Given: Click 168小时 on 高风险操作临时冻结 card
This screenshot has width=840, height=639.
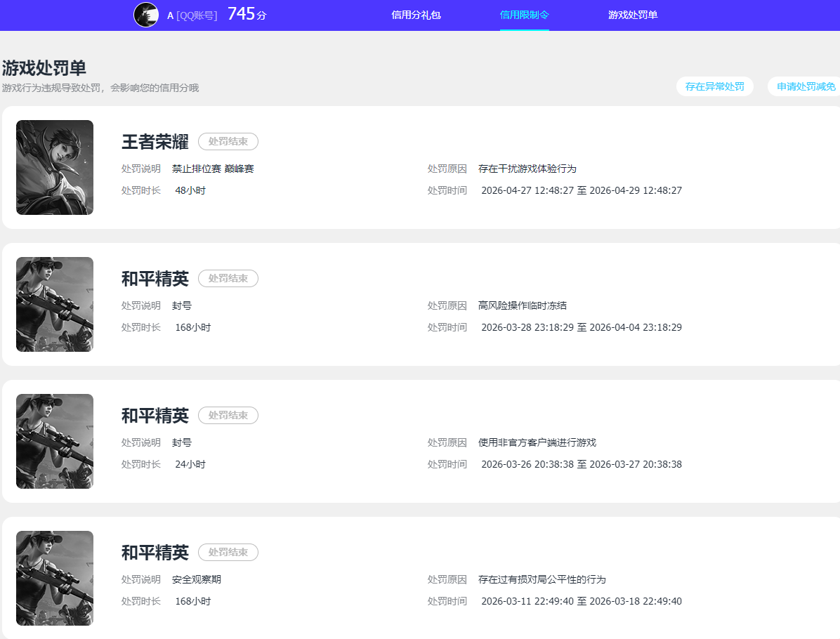Looking at the screenshot, I should tap(193, 327).
